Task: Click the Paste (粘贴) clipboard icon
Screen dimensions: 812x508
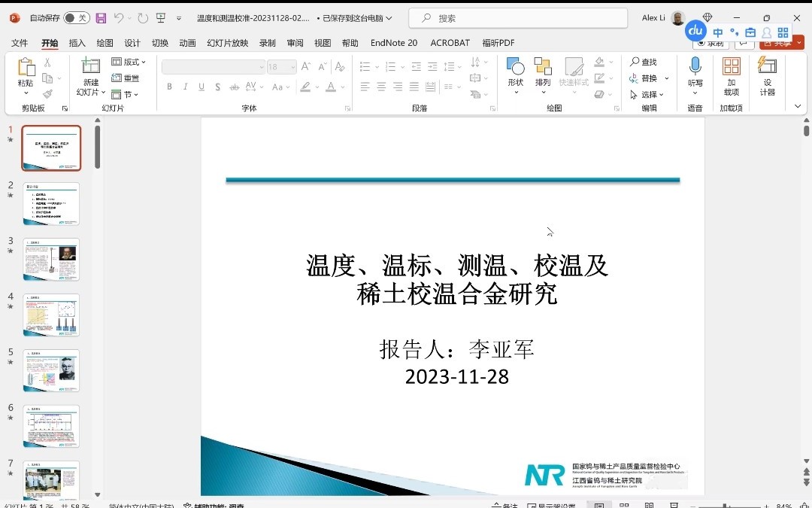Action: [x=26, y=68]
